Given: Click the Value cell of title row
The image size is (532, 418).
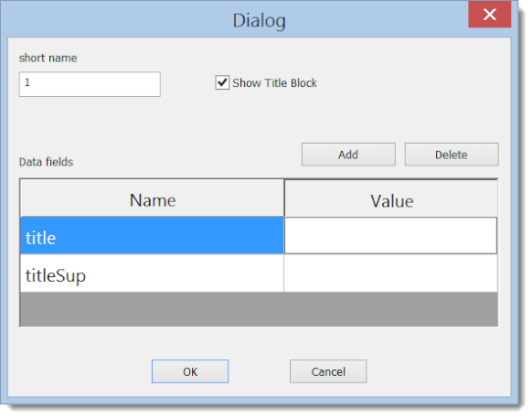Looking at the screenshot, I should [390, 236].
